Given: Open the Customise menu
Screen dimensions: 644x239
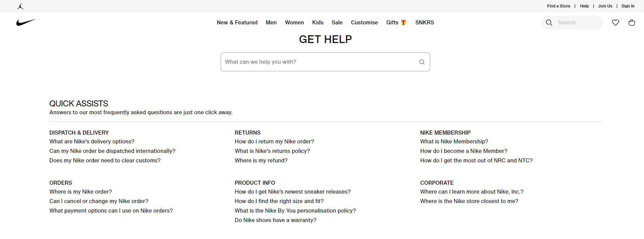Looking at the screenshot, I should pos(364,22).
